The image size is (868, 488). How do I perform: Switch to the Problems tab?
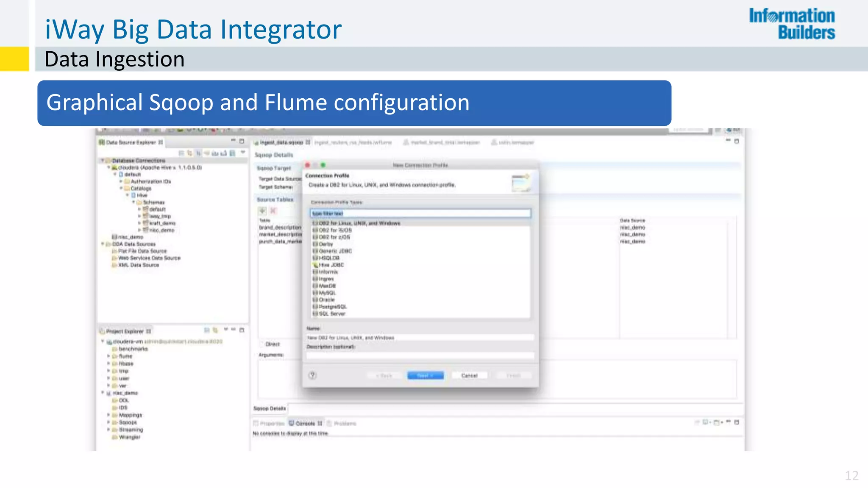tap(342, 423)
